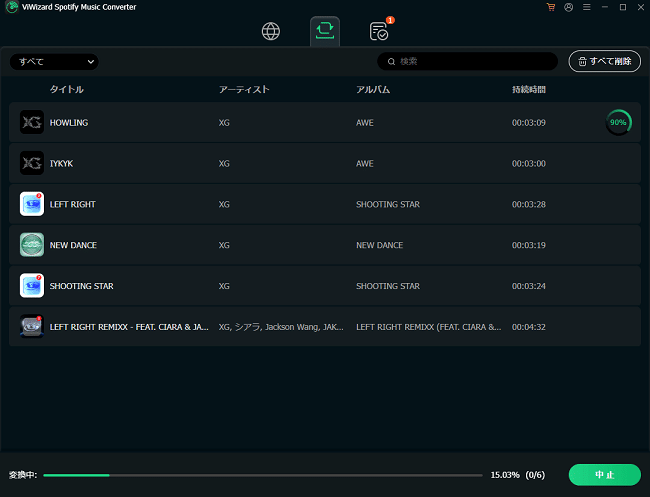Screen dimensions: 650x497
Task: Click the XG, シアラ, Jackson Wang artist text
Action: pyautogui.click(x=281, y=327)
